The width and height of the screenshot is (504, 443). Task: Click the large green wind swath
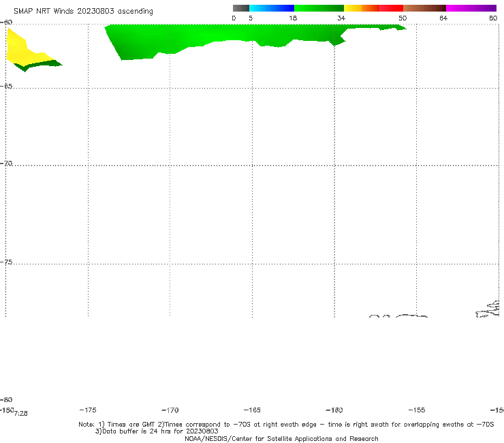click(x=225, y=37)
